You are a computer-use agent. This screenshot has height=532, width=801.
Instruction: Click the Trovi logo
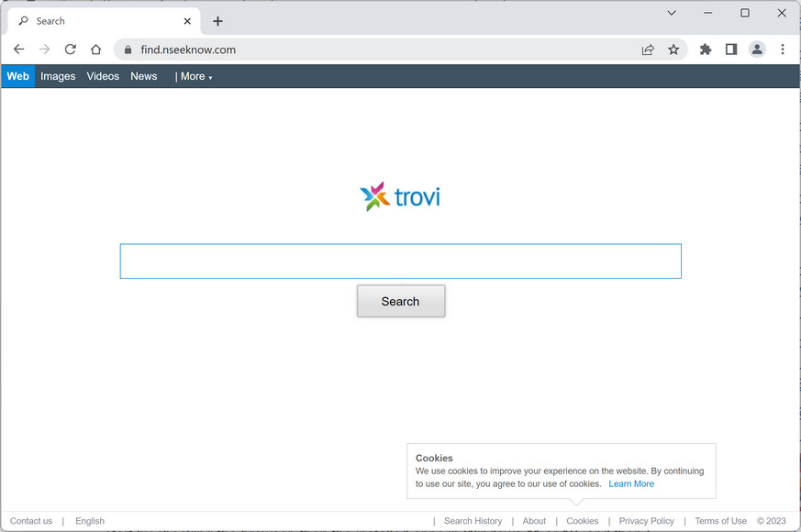point(400,195)
